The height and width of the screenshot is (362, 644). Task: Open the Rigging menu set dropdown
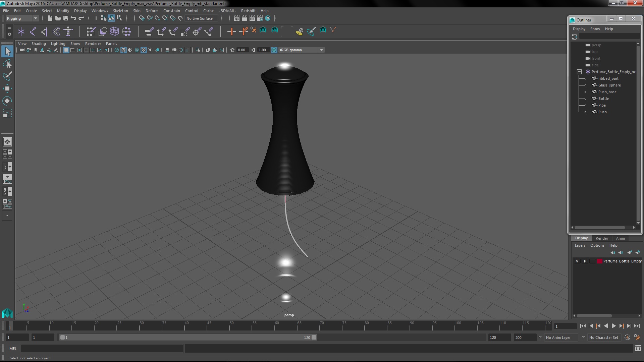coord(22,18)
